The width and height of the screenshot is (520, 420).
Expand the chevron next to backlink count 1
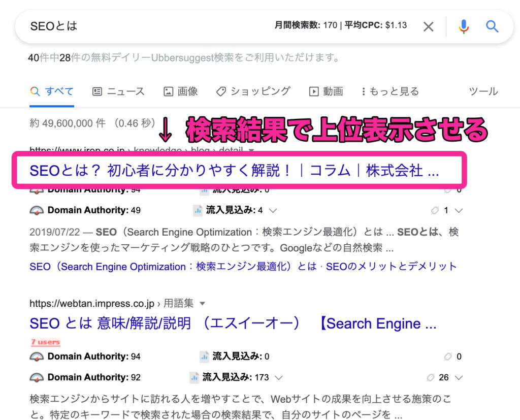pyautogui.click(x=459, y=210)
